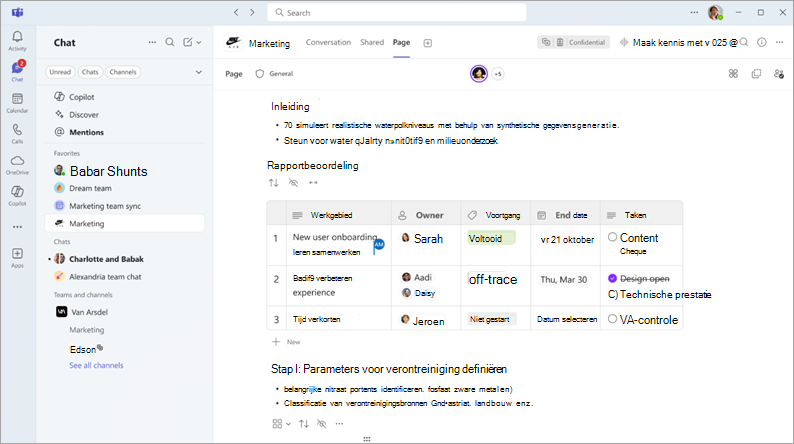Click the sort icon in the bottom table toolbar
Image resolution: width=794 pixels, height=444 pixels.
(303, 424)
